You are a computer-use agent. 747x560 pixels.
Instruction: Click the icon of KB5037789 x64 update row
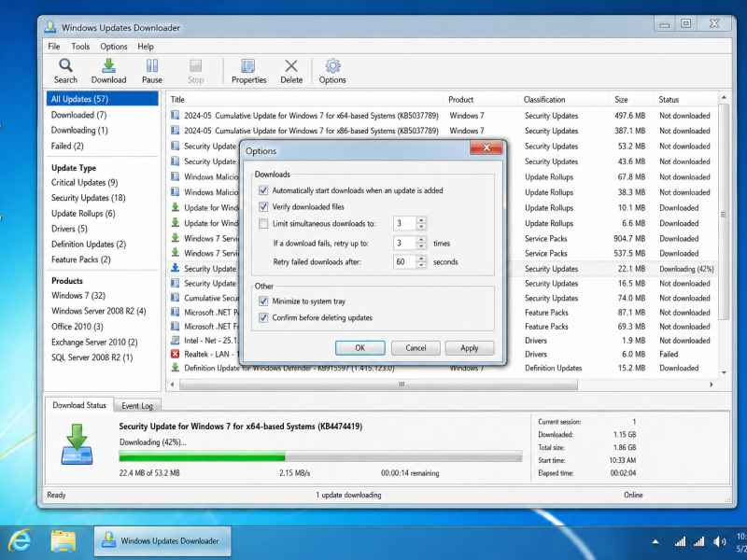click(x=176, y=115)
